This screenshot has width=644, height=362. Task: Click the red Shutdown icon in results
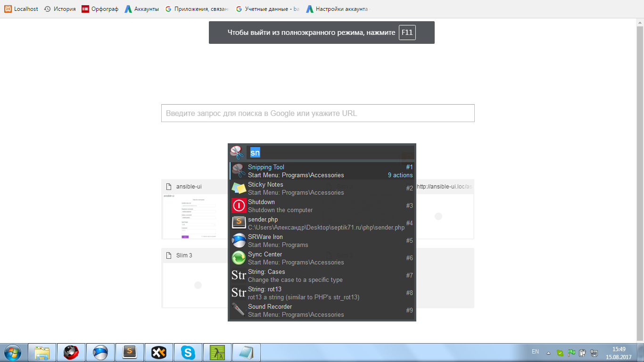coord(239,206)
